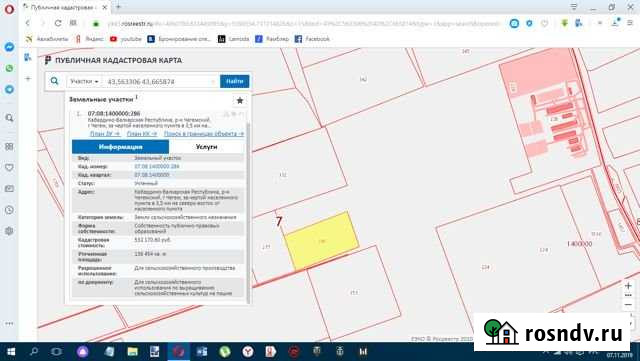Screen dimensions: 640x361
Task: Click the Земли сельскохозяйственного назначения value
Action: (185, 217)
